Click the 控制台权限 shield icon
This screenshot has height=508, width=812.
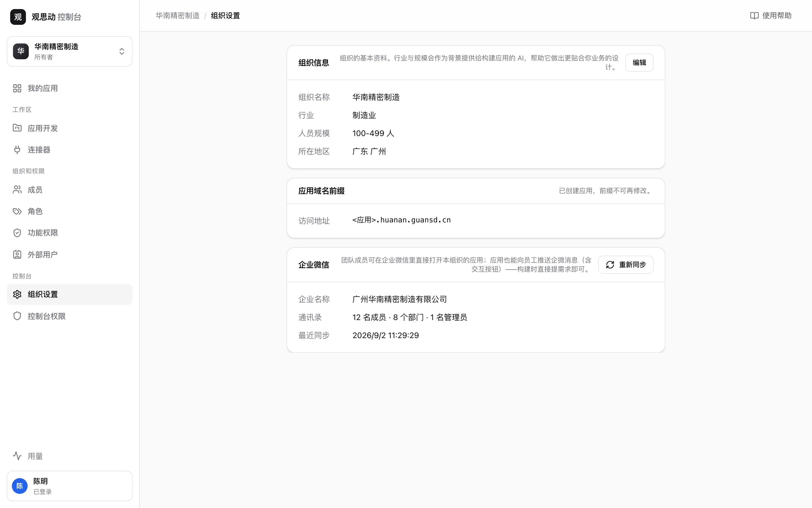coord(17,316)
